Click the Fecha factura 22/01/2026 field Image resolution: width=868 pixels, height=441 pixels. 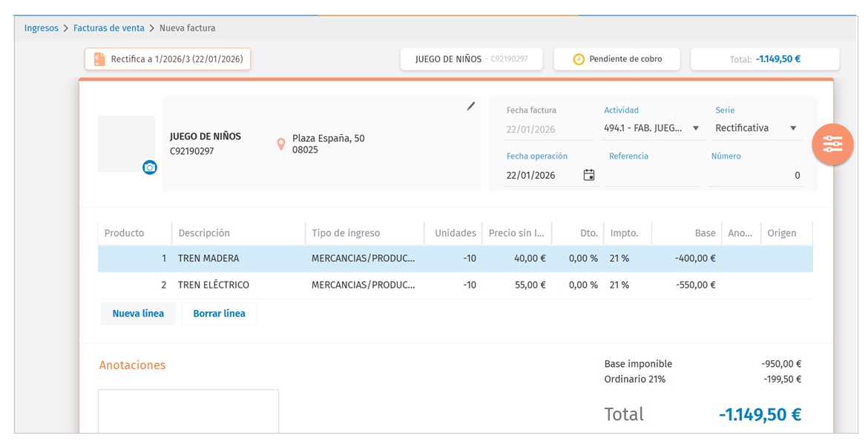548,130
